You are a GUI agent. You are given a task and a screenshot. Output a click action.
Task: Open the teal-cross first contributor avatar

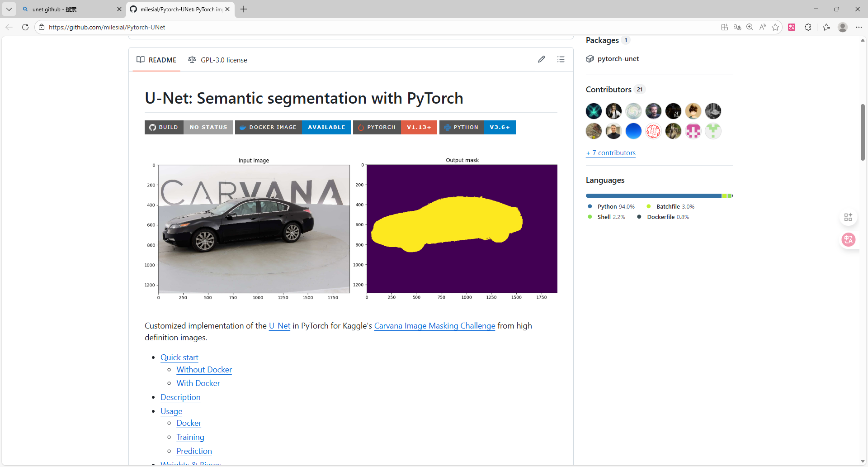[x=594, y=111]
